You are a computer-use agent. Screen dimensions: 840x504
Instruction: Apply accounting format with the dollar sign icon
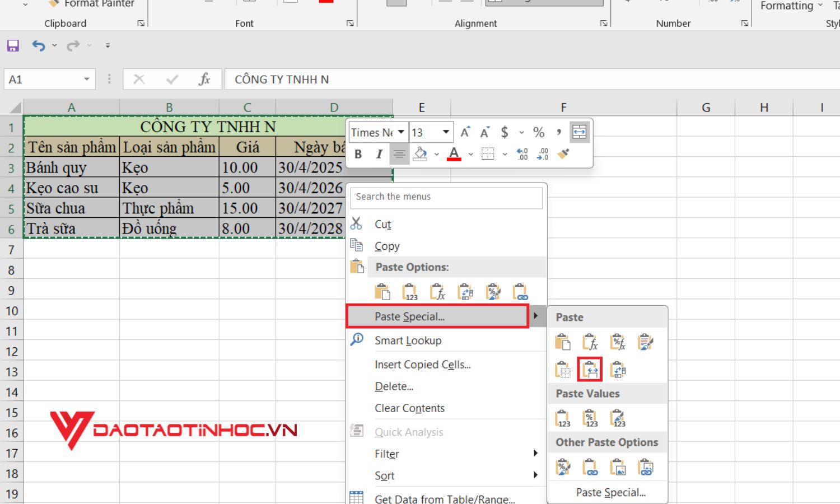(505, 132)
